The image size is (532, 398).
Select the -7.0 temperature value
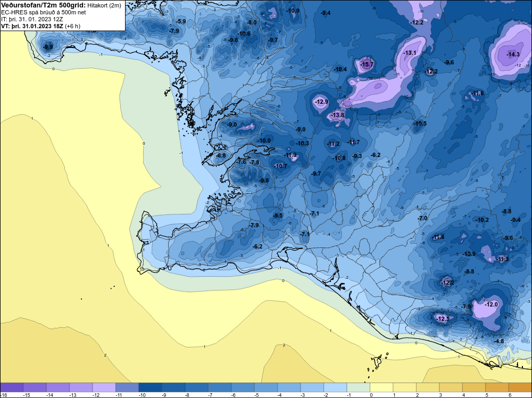tap(422, 218)
